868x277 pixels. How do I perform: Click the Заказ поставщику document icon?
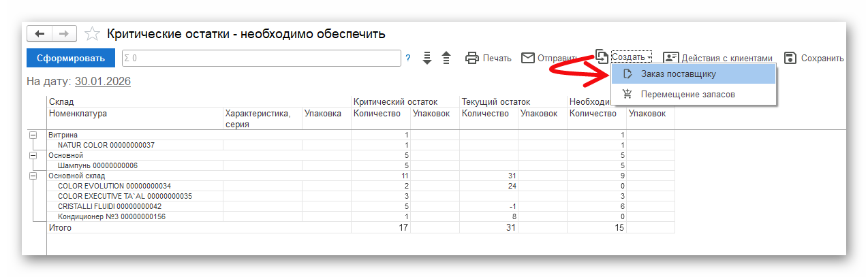click(x=627, y=74)
